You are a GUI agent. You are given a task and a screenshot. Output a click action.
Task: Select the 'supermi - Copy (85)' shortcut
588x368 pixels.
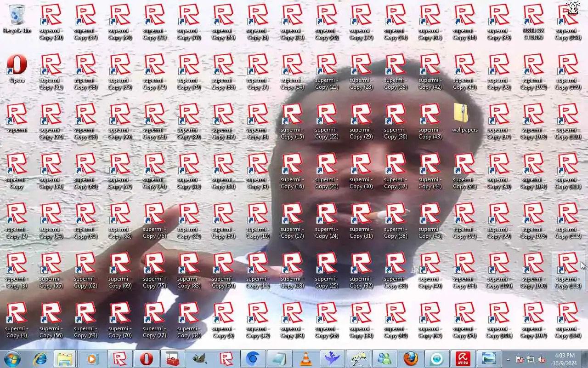[224, 22]
